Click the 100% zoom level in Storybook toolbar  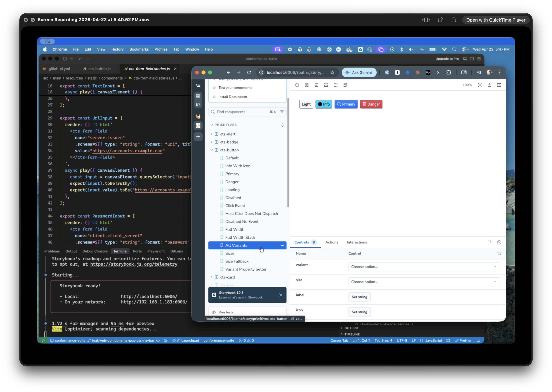coord(467,85)
